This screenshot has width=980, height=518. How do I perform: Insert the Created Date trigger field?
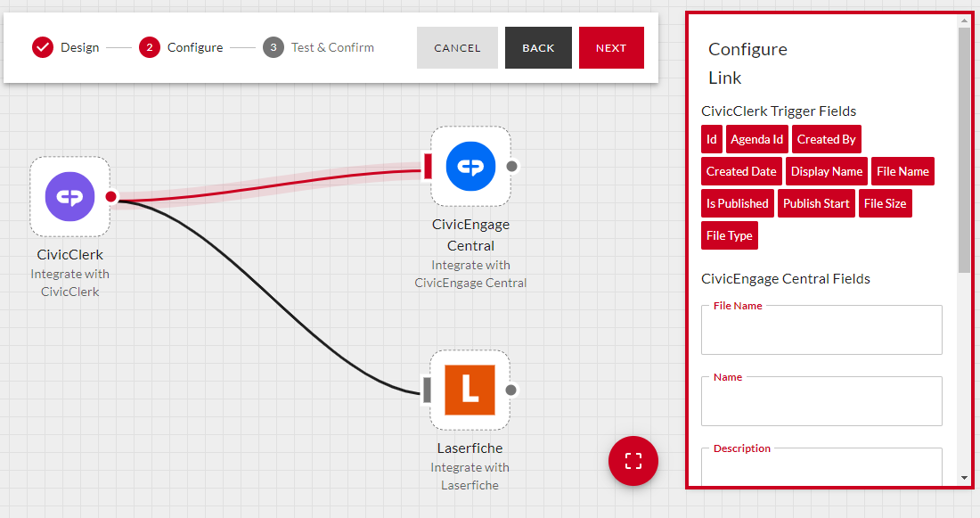click(741, 171)
